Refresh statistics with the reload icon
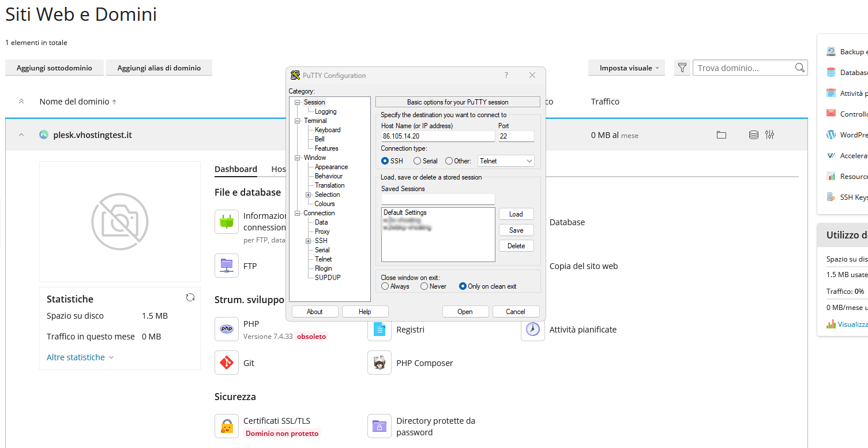868x448 pixels. click(x=190, y=297)
